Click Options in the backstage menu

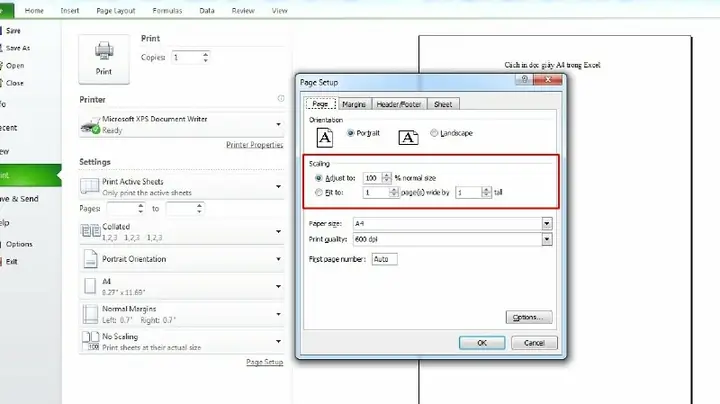point(19,244)
